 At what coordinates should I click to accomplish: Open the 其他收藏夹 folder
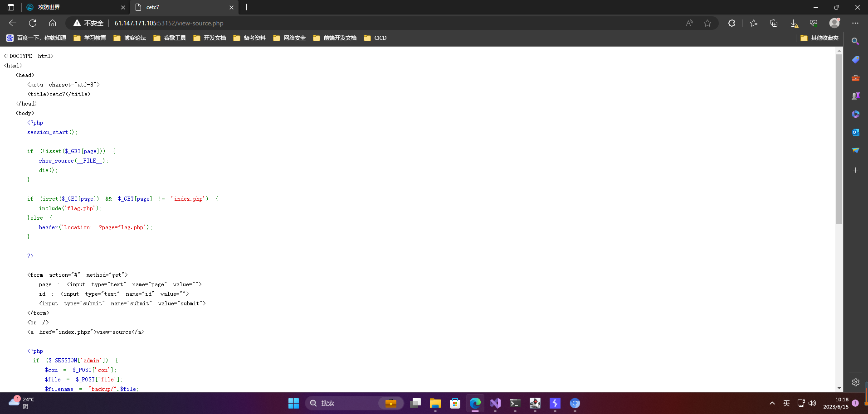tap(819, 38)
